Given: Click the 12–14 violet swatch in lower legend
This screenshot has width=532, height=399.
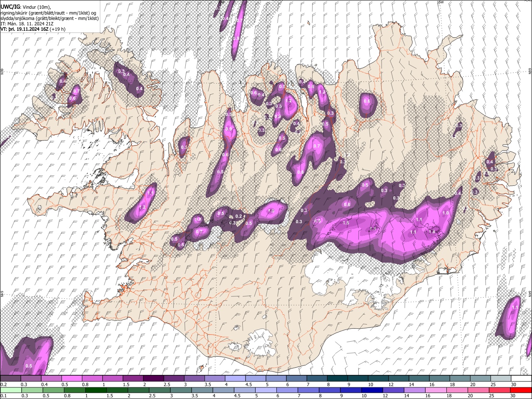Looking at the screenshot, I should [393, 390].
